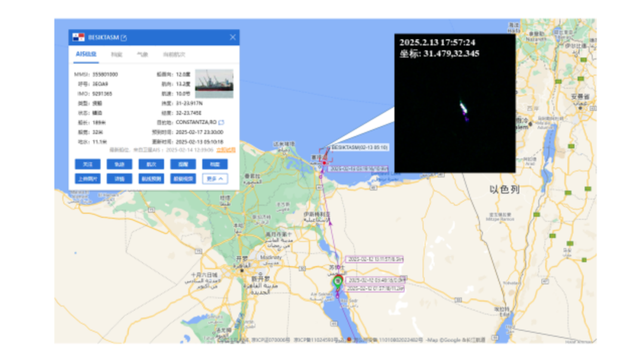Click the 2025-02-12 07:57:18 track point label
The image size is (644, 363).
(374, 289)
